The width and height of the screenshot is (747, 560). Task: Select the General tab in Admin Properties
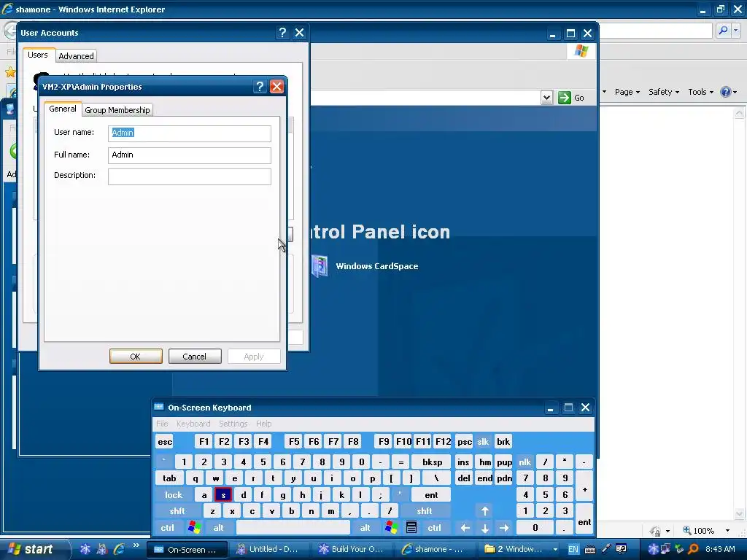[x=63, y=109]
